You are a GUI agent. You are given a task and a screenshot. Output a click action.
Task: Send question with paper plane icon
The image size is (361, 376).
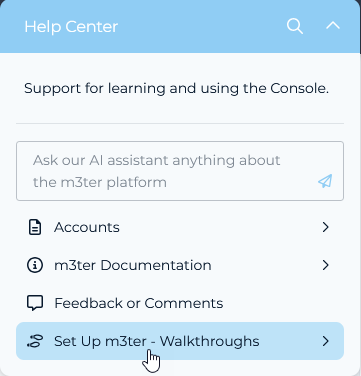[325, 181]
